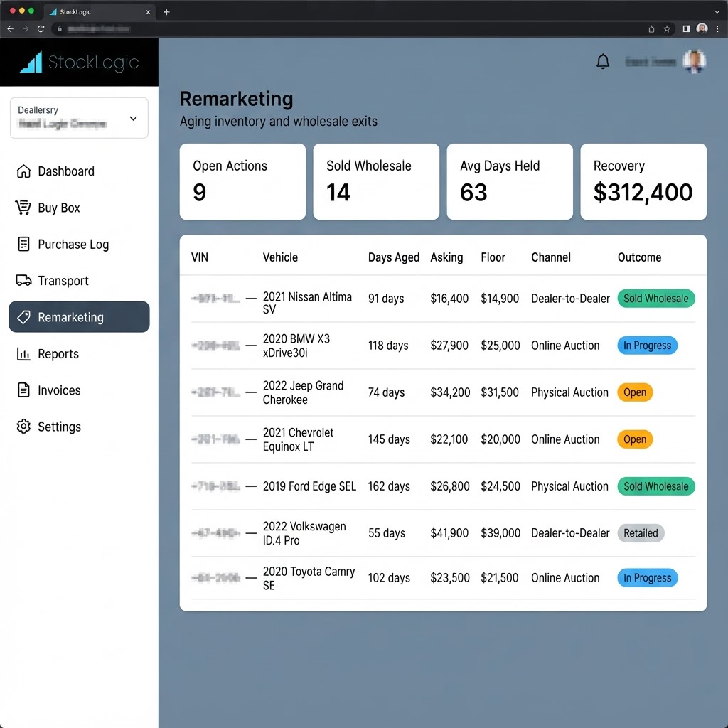Viewport: 728px width, 728px height.
Task: Click the Purchase Log document icon
Action: tap(23, 245)
